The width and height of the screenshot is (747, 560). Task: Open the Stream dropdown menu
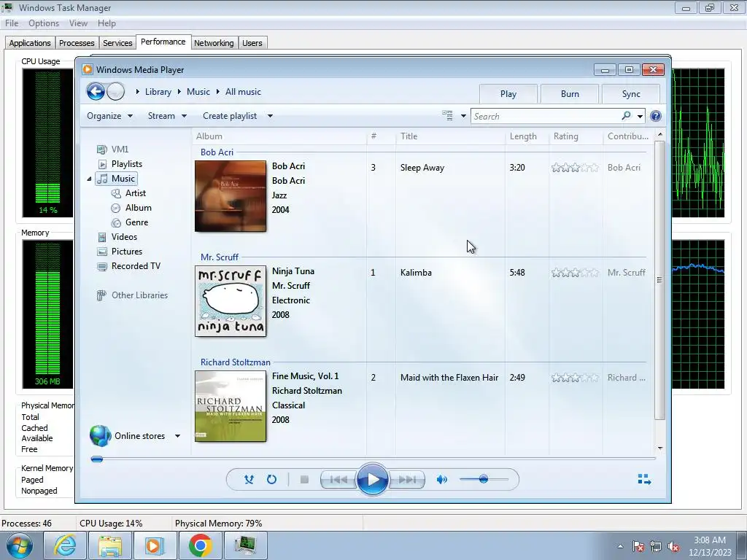point(167,116)
